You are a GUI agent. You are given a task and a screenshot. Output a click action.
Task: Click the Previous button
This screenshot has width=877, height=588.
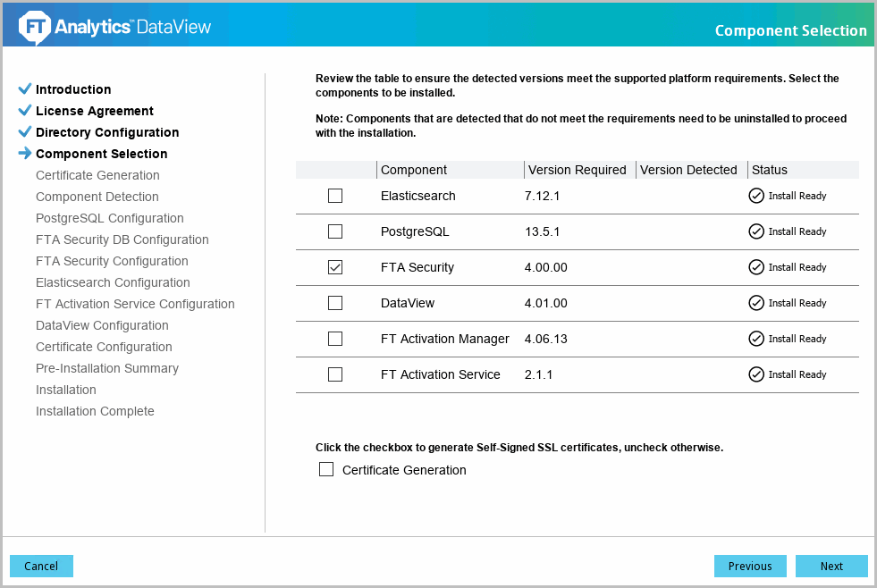click(x=750, y=566)
